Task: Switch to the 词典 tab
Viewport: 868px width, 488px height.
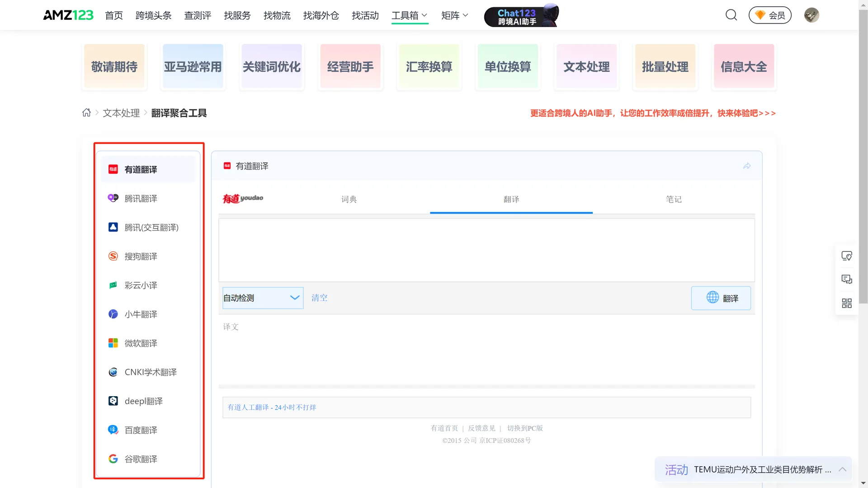Action: click(x=349, y=199)
